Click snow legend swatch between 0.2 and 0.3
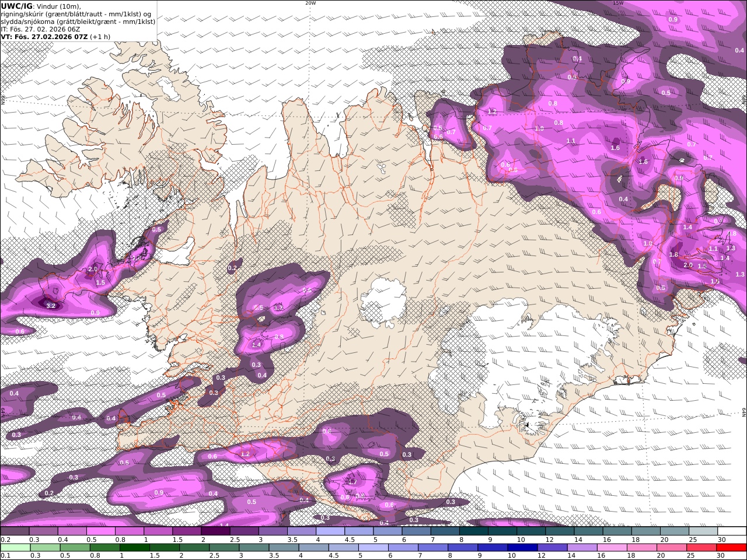 pyautogui.click(x=15, y=531)
